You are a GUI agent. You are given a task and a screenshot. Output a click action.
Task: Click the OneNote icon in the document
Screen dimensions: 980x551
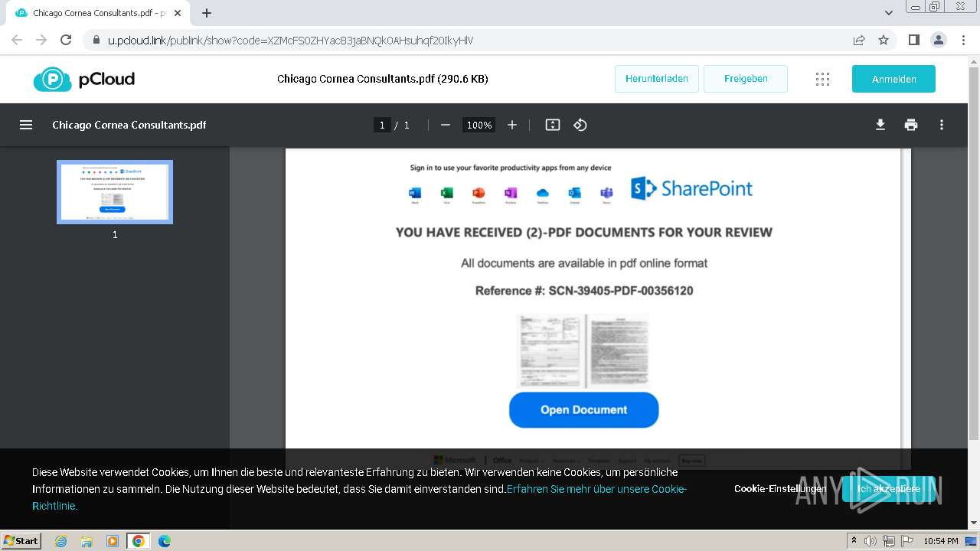(x=511, y=193)
